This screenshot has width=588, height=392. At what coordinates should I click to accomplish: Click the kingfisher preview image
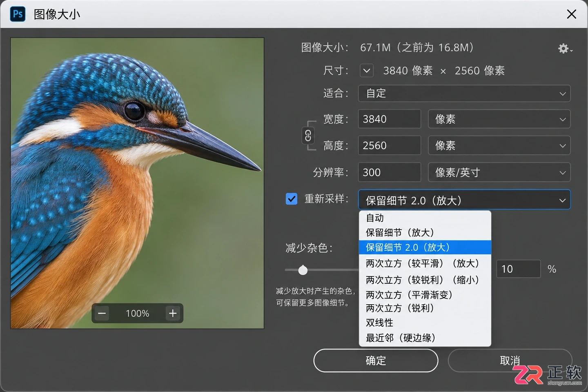click(x=137, y=183)
